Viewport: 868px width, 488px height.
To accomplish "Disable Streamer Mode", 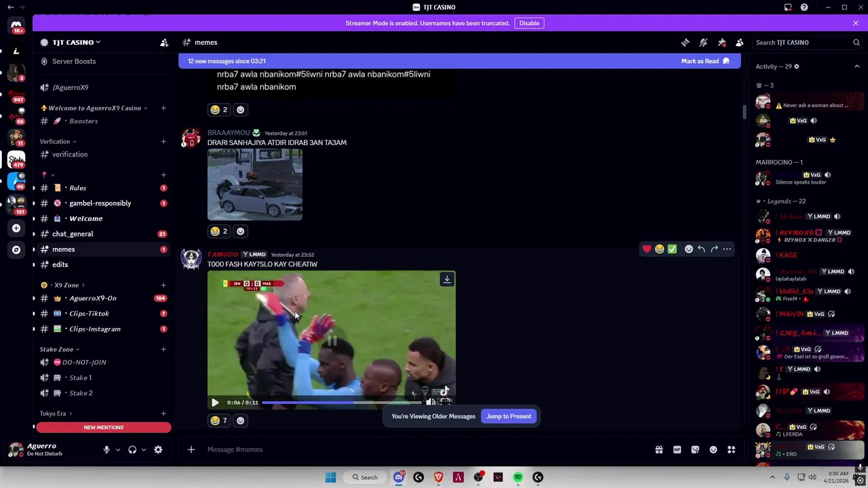I will (529, 23).
